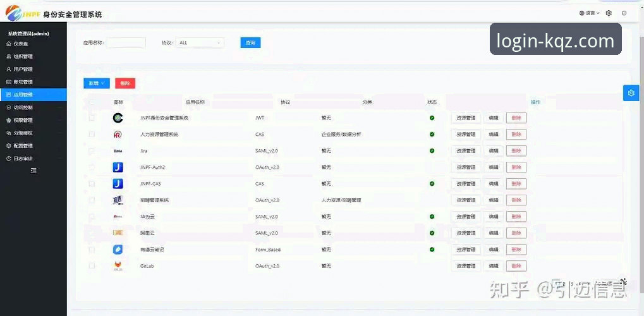Click the 人力资源管理系统 HR icon
Viewport: 644px width, 316px height.
coord(118,135)
